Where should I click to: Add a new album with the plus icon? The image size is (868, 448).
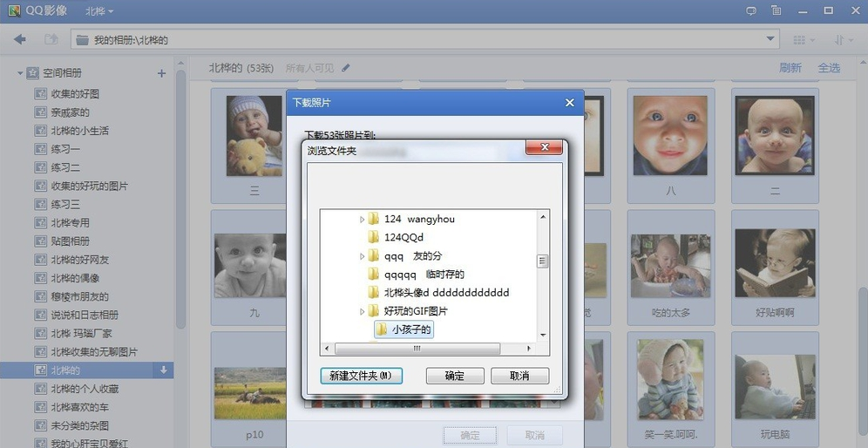pyautogui.click(x=161, y=73)
